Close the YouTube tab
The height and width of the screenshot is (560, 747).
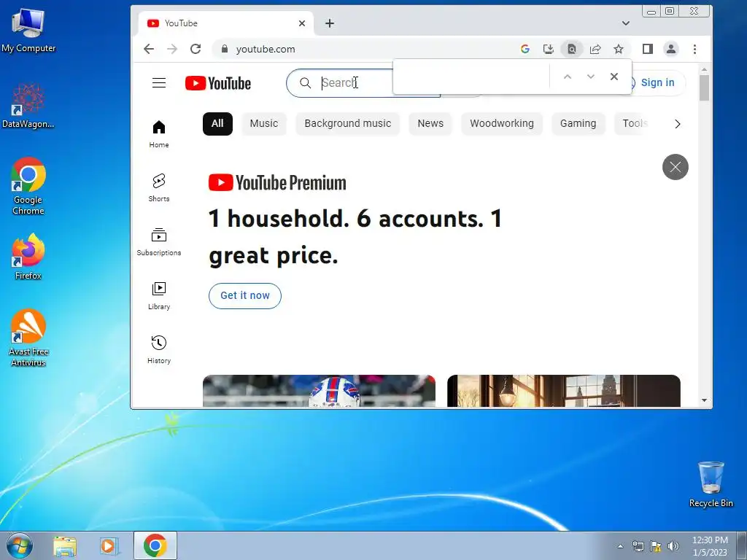(301, 23)
